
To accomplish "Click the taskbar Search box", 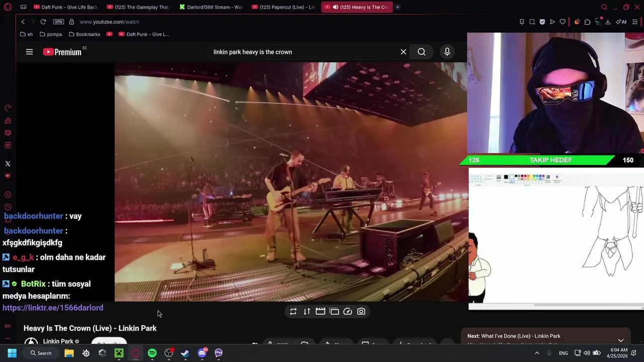I will click(41, 353).
